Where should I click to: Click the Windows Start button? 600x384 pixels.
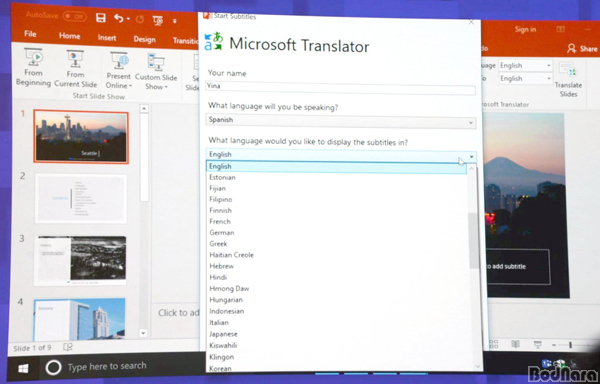click(x=23, y=368)
